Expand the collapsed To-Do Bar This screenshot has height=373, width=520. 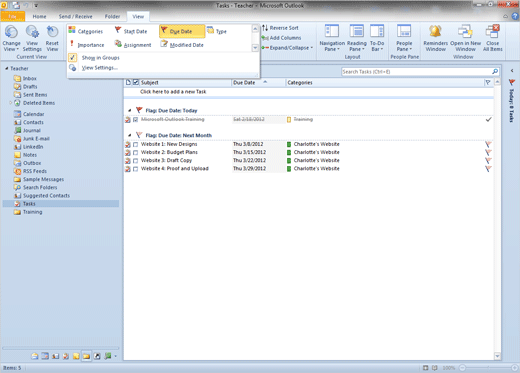click(x=512, y=71)
